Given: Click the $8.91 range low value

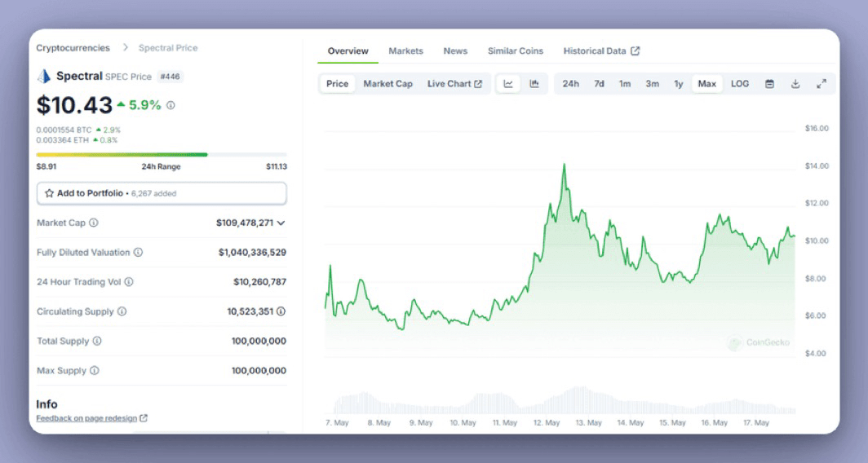Looking at the screenshot, I should pyautogui.click(x=46, y=166).
